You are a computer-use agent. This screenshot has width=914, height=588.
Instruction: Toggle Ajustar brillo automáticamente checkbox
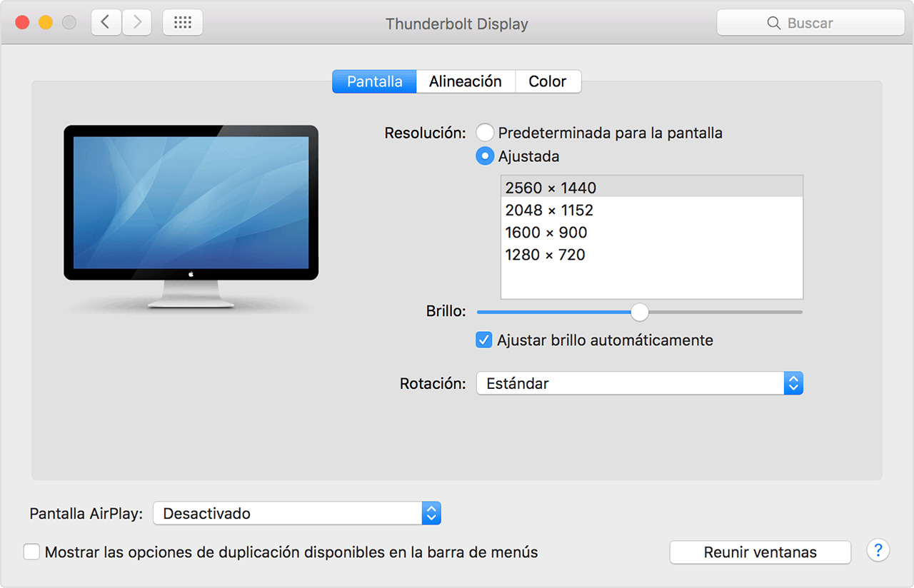click(x=484, y=340)
